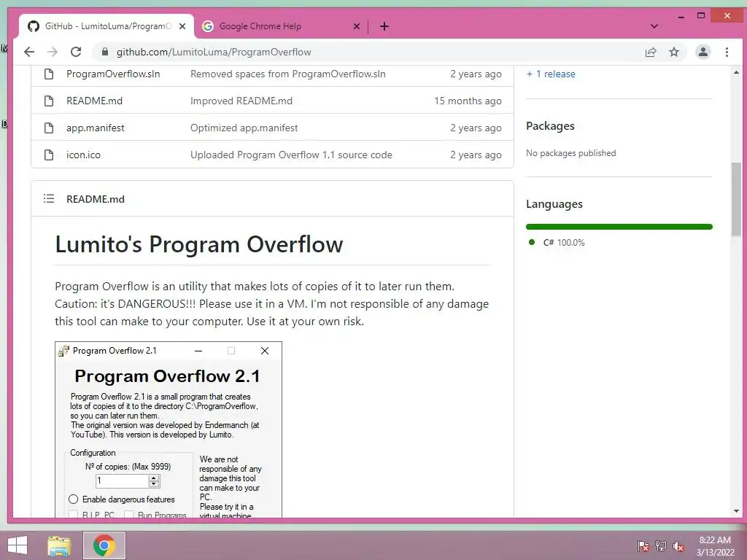Open a new tab with the plus button
The width and height of the screenshot is (747, 560).
click(x=384, y=26)
